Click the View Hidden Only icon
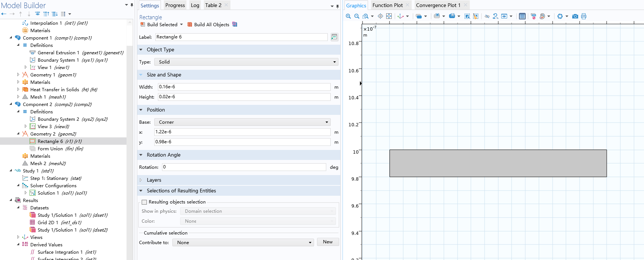Viewport: 644px width, 260px height. [504, 16]
